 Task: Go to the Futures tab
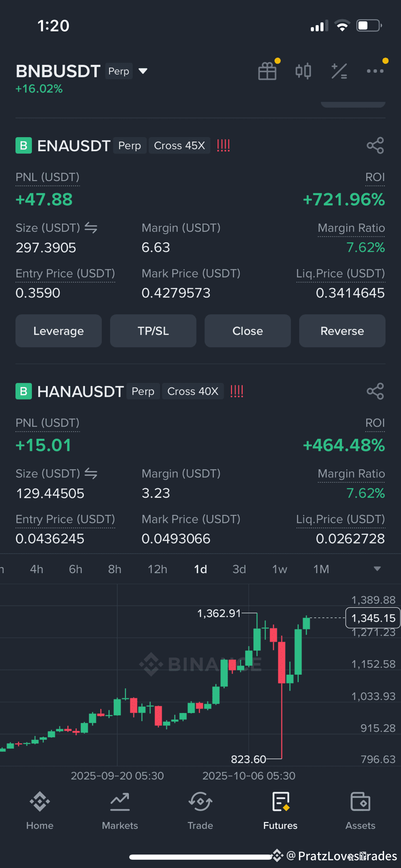280,811
